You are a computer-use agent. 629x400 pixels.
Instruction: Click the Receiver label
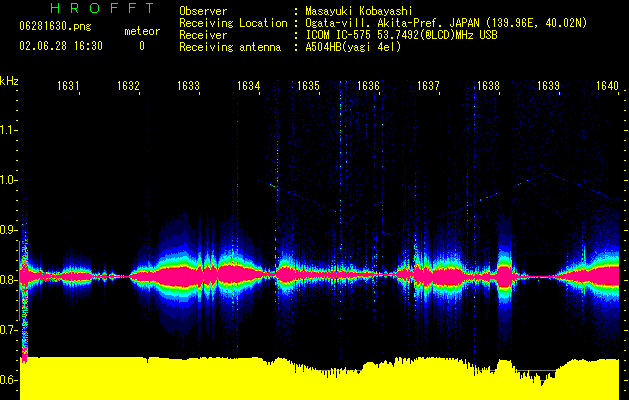click(203, 35)
